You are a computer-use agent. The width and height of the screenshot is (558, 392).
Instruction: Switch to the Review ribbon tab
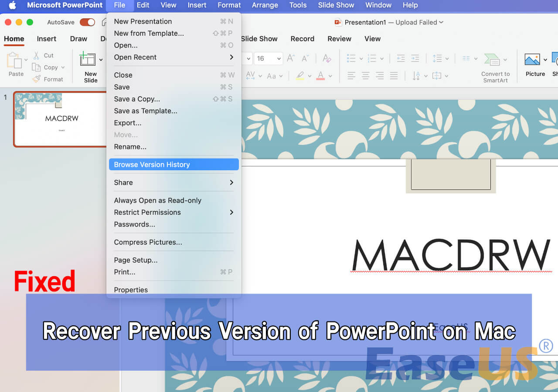coord(339,39)
